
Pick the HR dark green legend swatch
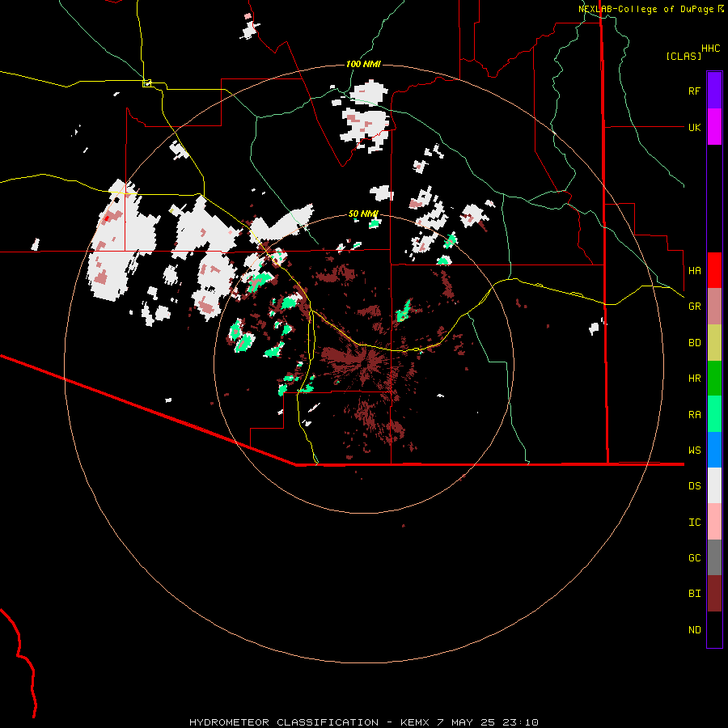tap(714, 379)
